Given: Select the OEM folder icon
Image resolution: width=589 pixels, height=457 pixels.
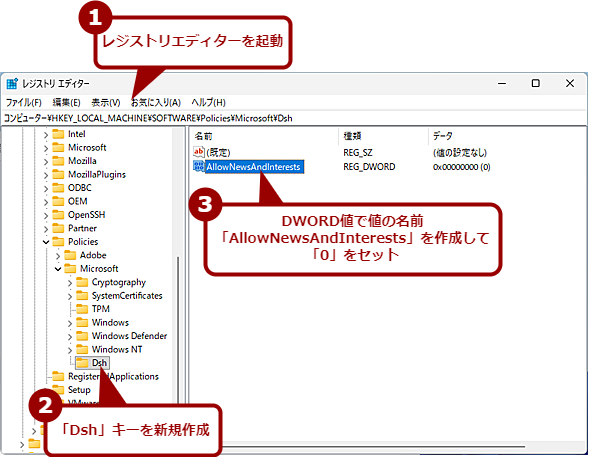Looking at the screenshot, I should [x=58, y=201].
